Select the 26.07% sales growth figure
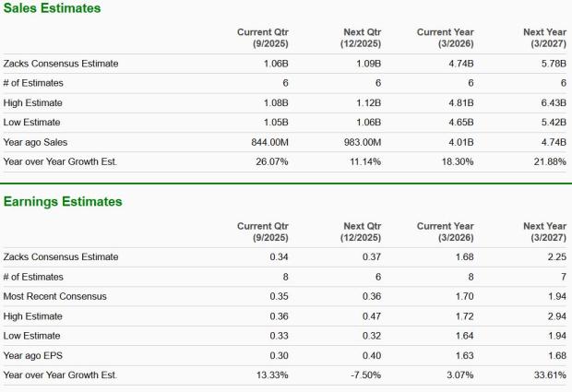Image resolution: width=572 pixels, height=392 pixels. coord(271,161)
